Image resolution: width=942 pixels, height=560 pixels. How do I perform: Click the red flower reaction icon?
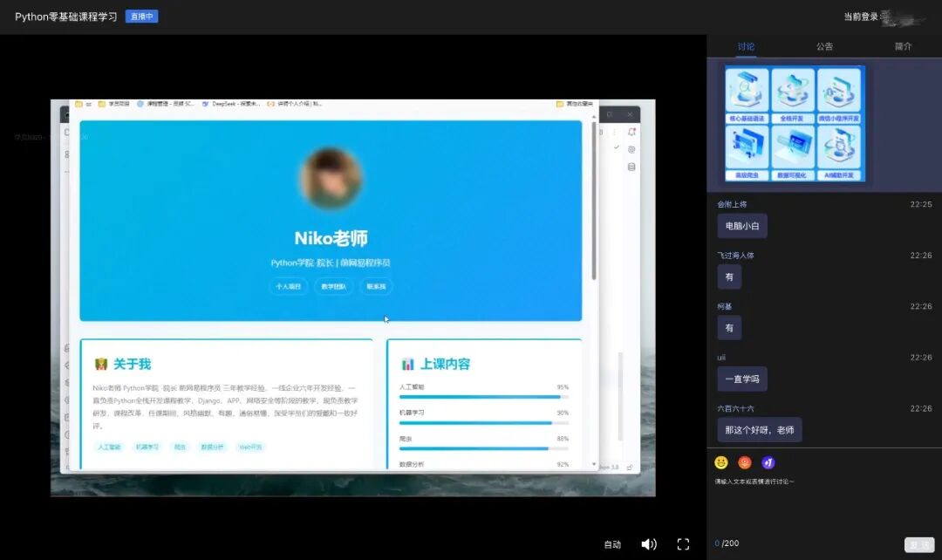(x=745, y=461)
